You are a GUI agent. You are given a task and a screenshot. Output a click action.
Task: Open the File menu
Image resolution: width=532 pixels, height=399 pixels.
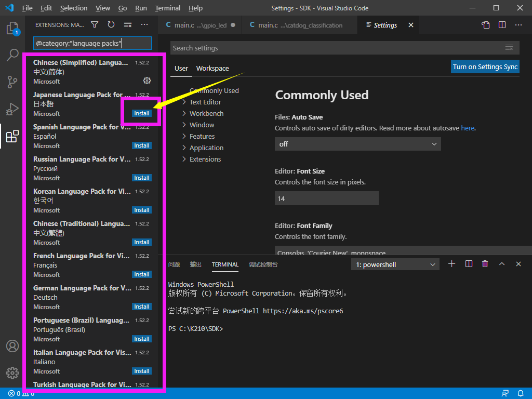(27, 8)
